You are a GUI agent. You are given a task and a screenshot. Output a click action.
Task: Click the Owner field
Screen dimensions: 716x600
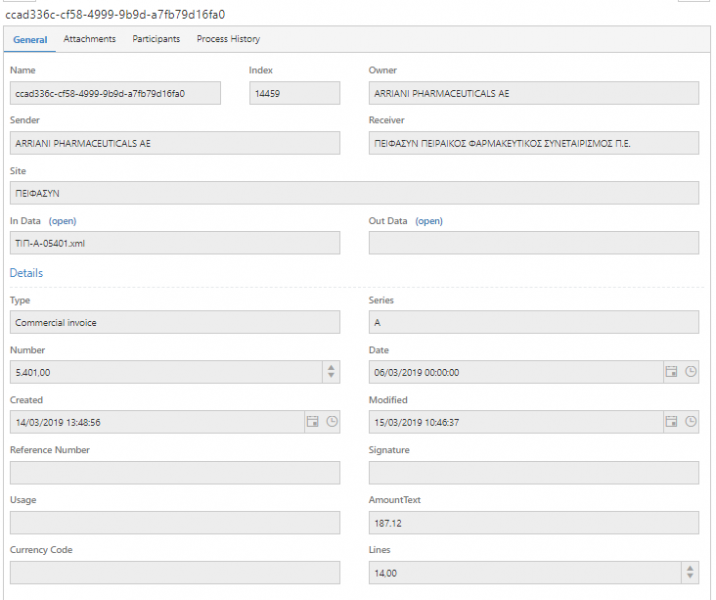534,93
